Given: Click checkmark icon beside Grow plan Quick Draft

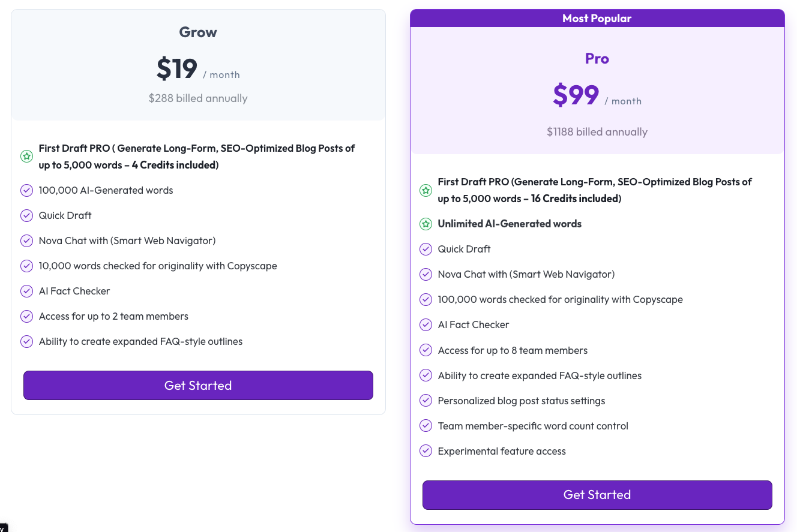Looking at the screenshot, I should (26, 215).
